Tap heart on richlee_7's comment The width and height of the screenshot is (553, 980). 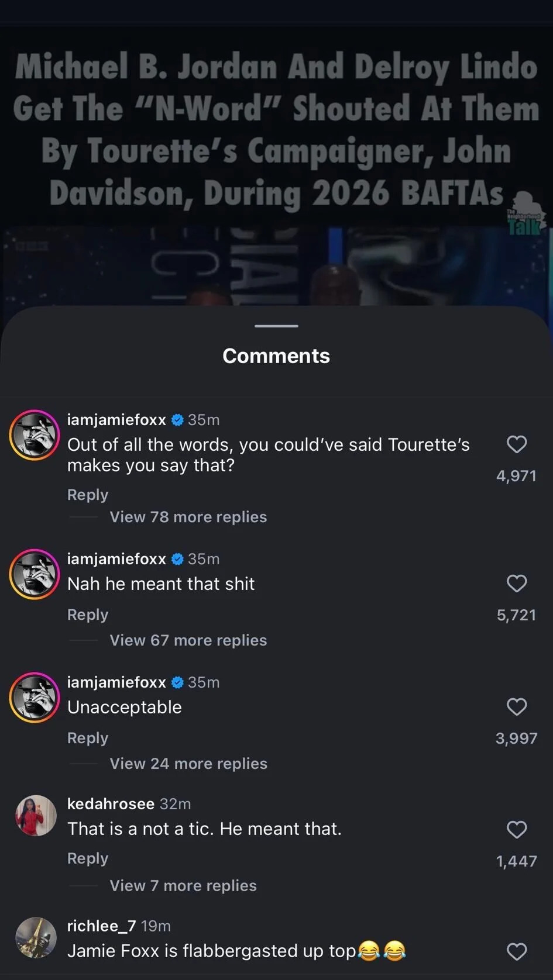tap(516, 951)
